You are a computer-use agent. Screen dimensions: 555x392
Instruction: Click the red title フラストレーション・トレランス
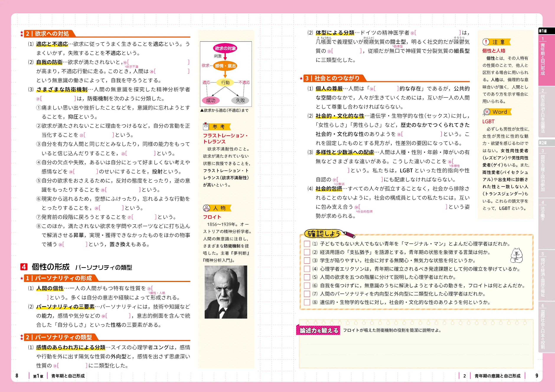click(225, 138)
